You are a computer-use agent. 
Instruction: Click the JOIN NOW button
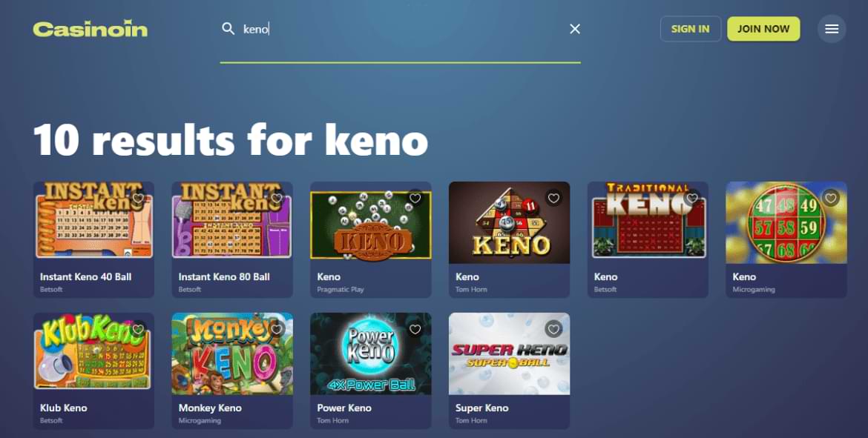(763, 29)
